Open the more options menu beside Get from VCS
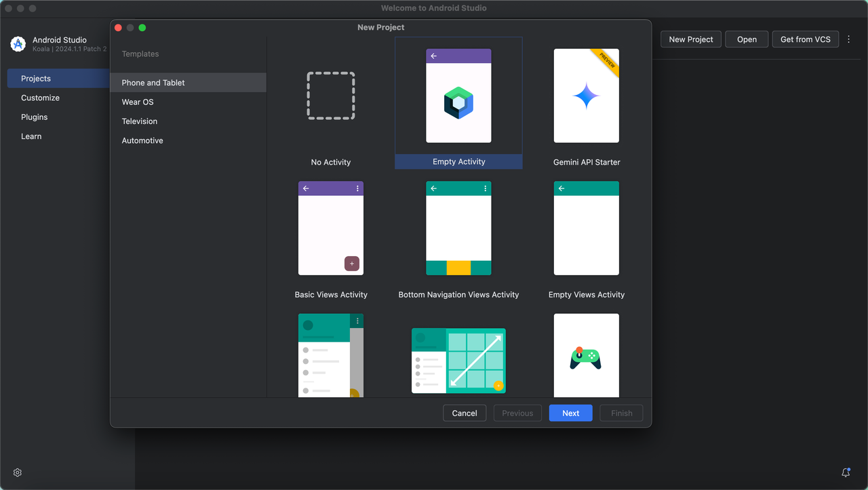Image resolution: width=868 pixels, height=490 pixels. click(x=849, y=39)
